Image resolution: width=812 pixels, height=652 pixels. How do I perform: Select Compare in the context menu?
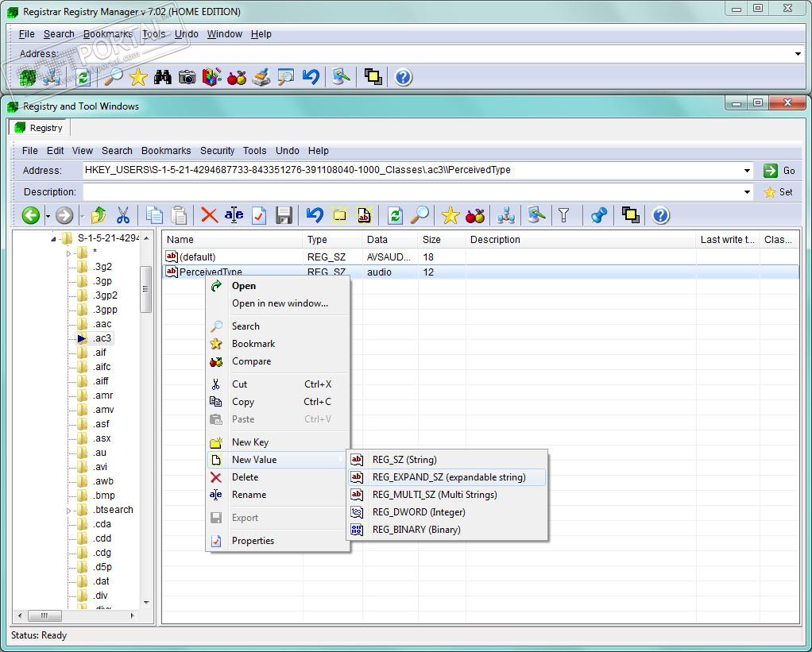point(277,361)
